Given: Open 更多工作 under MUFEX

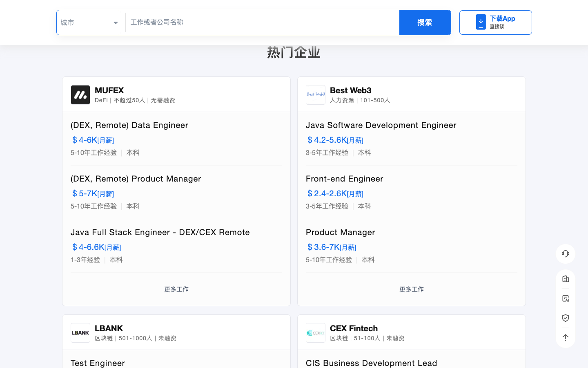Looking at the screenshot, I should coord(176,289).
